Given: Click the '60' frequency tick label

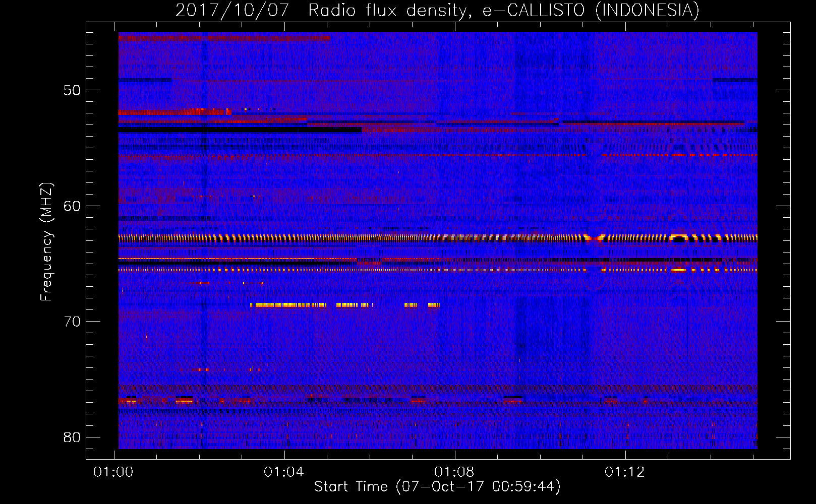Looking at the screenshot, I should pyautogui.click(x=72, y=206).
